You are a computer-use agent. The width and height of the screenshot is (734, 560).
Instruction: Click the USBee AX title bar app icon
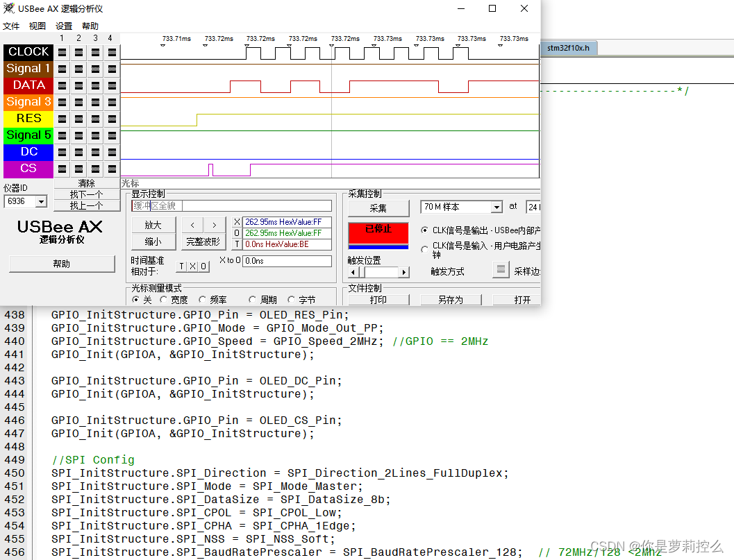(x=8, y=8)
